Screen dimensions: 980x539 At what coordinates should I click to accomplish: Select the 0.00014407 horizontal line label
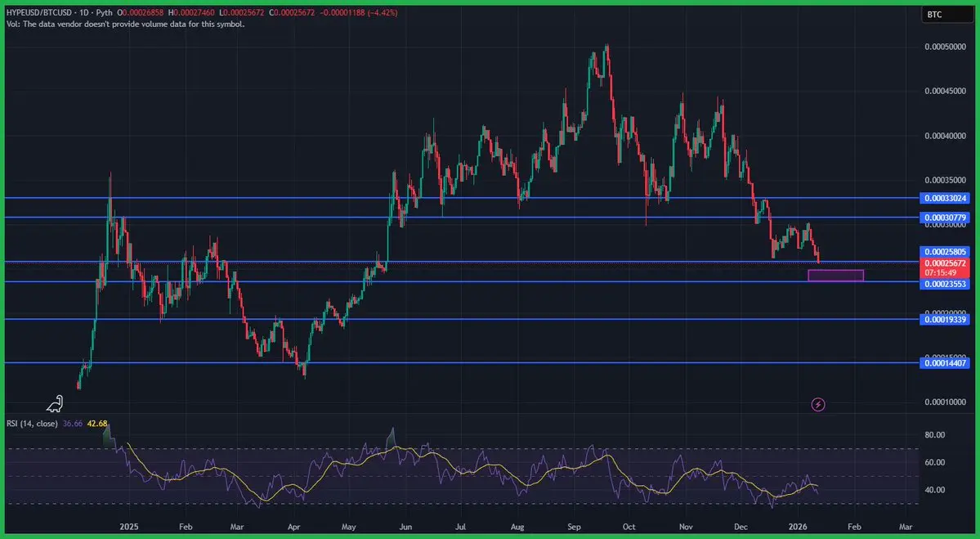[x=944, y=362]
